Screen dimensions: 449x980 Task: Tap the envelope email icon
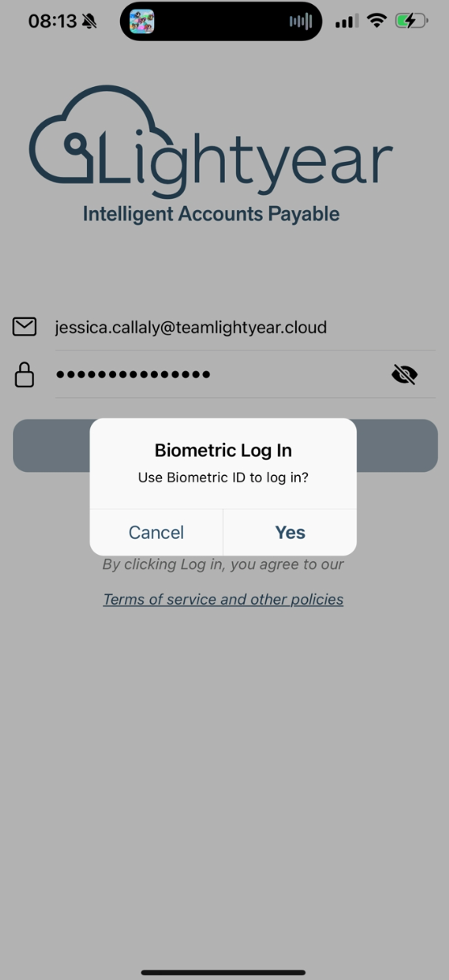(x=24, y=326)
